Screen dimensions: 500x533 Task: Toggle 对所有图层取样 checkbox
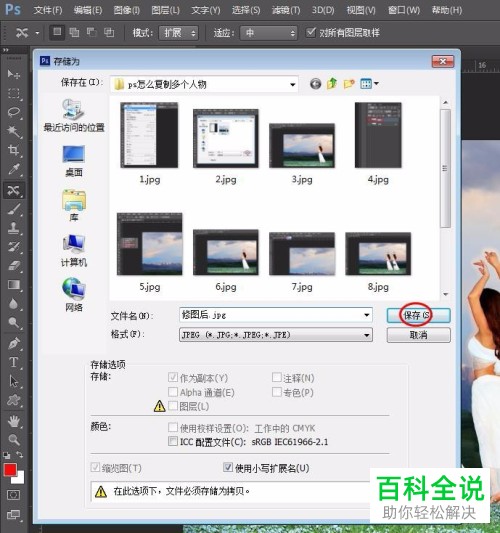pyautogui.click(x=311, y=33)
